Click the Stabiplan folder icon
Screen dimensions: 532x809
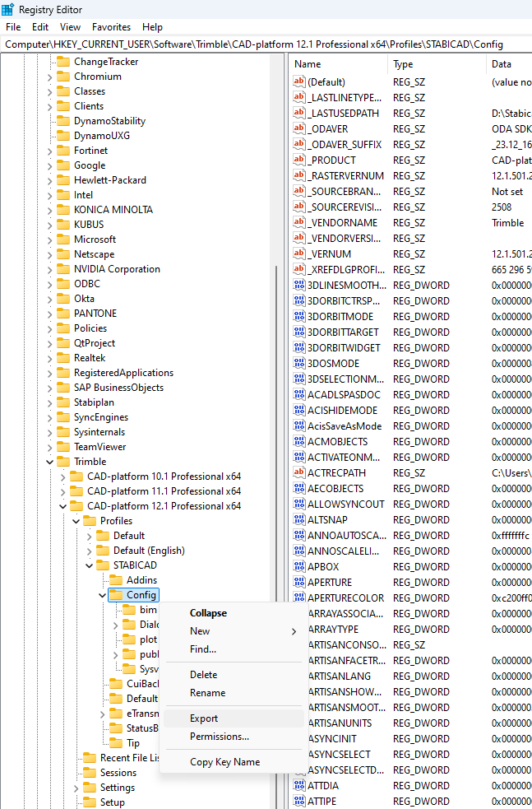63,402
